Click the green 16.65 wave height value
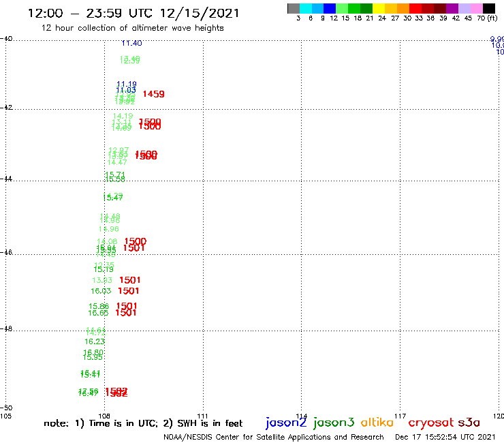 (x=98, y=313)
